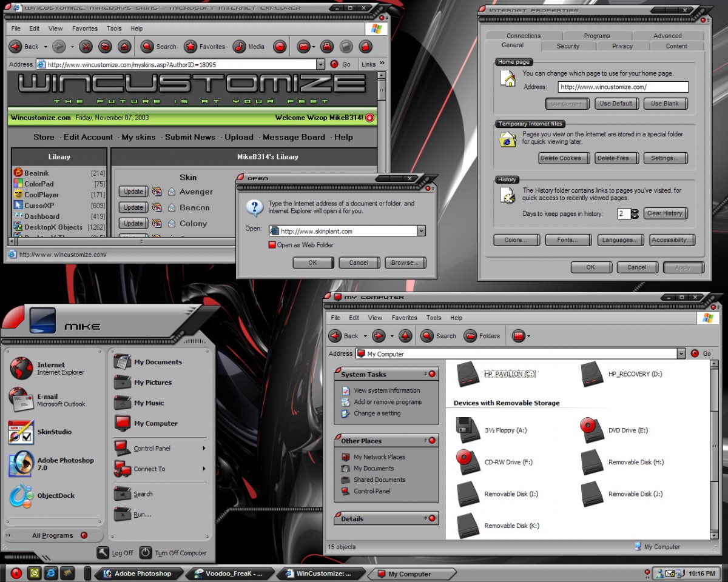This screenshot has height=582, width=728.
Task: Click the home page Address field
Action: pyautogui.click(x=622, y=87)
